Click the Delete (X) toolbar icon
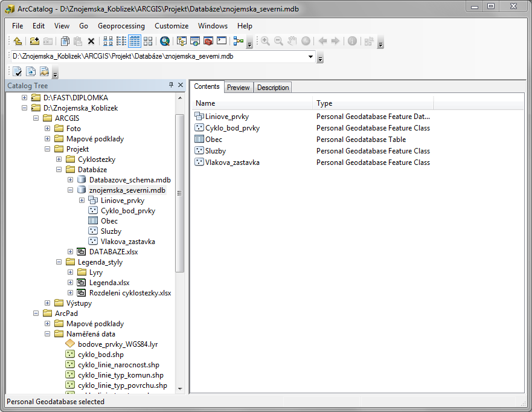The width and height of the screenshot is (532, 412). tap(91, 42)
